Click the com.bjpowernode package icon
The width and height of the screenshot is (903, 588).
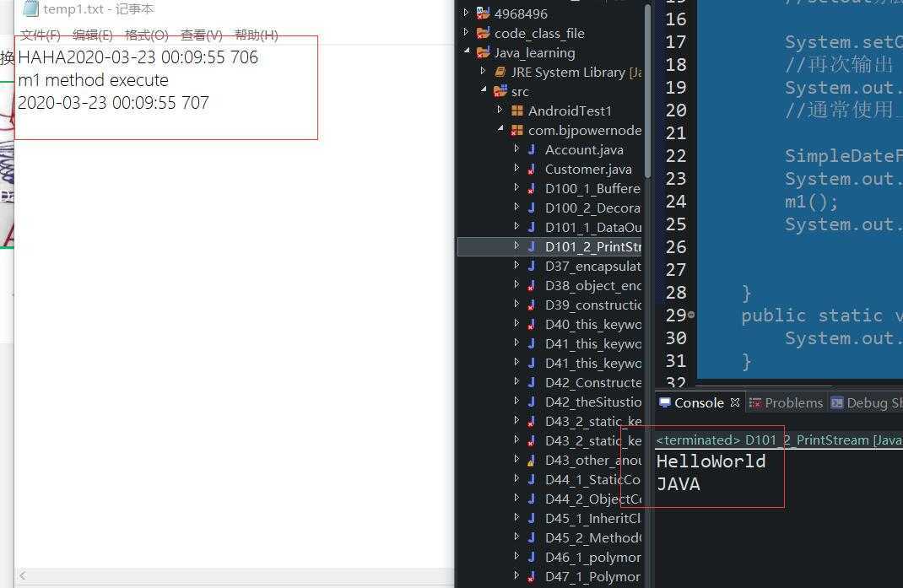[x=517, y=130]
